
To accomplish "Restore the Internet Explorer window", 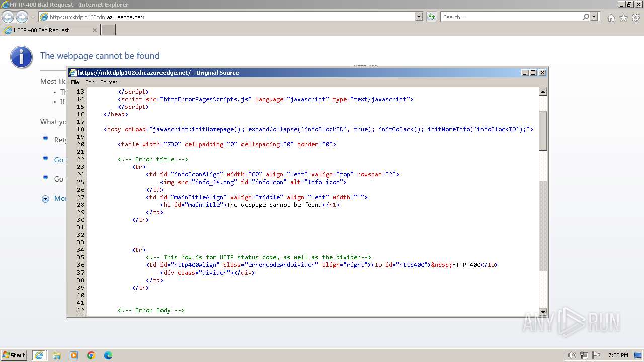I will pos(630,4).
